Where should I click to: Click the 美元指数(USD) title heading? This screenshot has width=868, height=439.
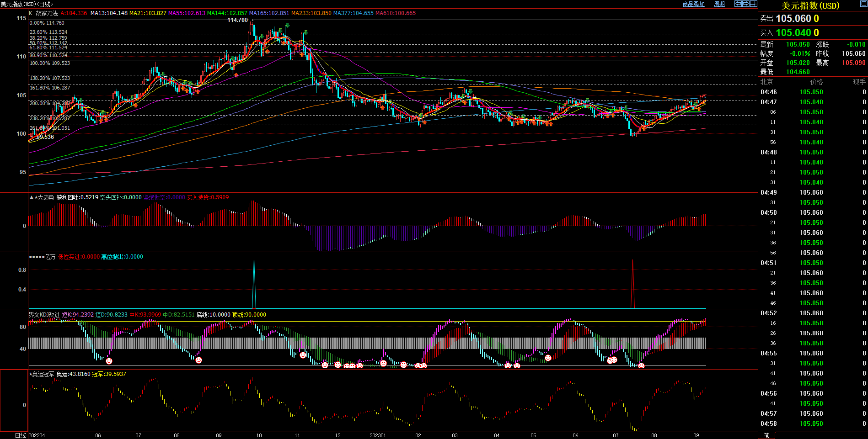point(810,5)
